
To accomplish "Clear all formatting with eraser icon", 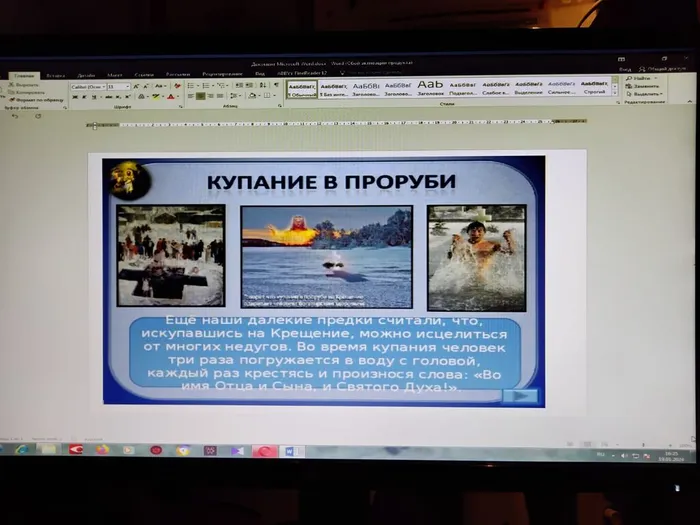I will [x=177, y=86].
